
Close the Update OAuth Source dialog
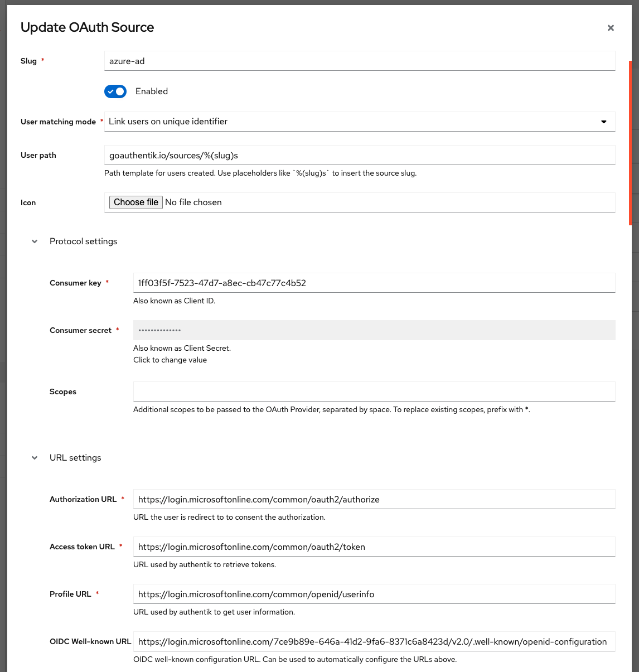611,28
